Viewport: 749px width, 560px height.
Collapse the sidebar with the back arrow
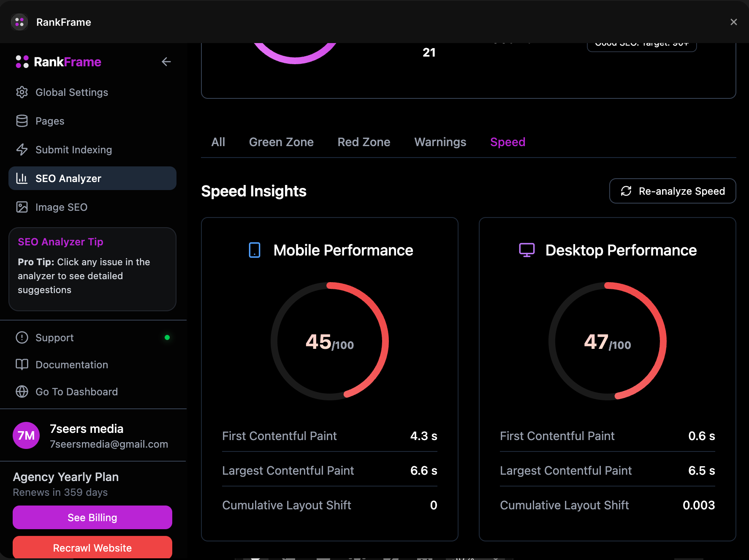166,62
